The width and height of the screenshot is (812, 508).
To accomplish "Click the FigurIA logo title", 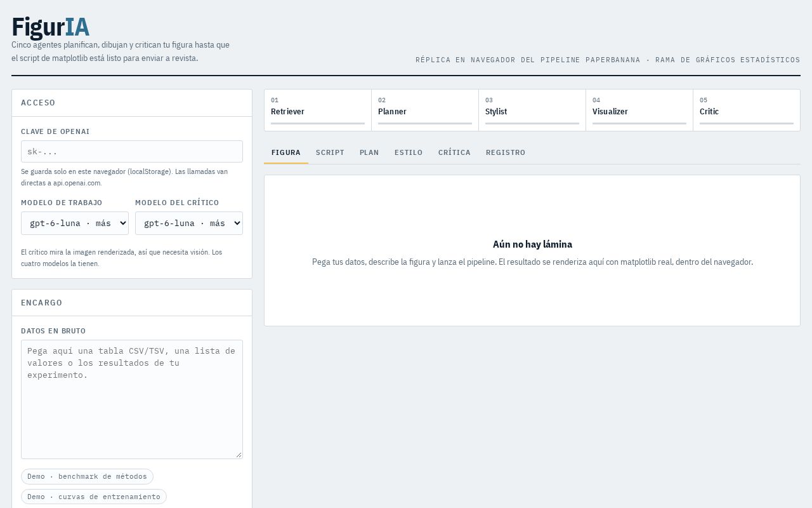I will [51, 27].
